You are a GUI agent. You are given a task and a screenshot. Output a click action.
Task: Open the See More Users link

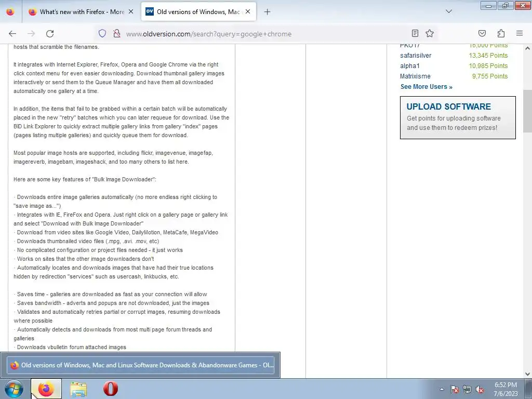click(x=426, y=87)
